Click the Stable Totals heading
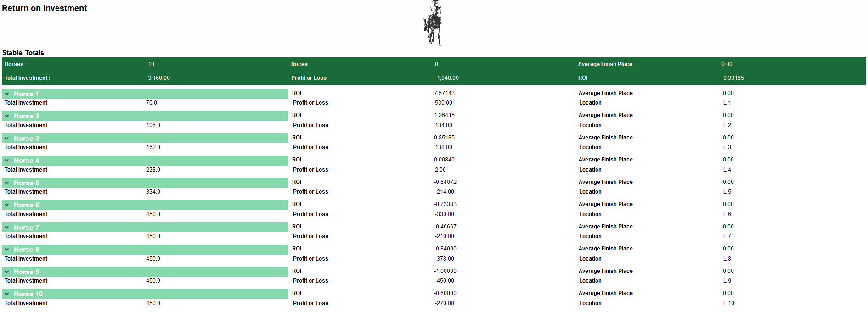Screen dimensions: 868x328 [23, 53]
